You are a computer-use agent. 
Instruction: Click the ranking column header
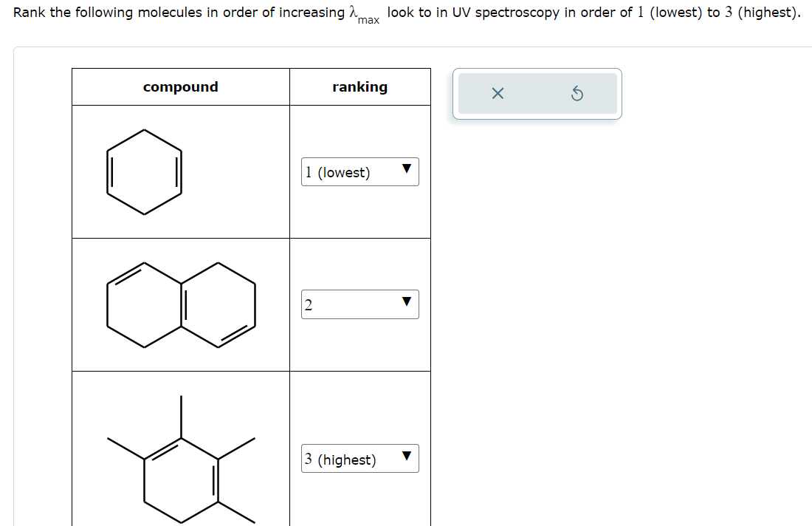(359, 86)
